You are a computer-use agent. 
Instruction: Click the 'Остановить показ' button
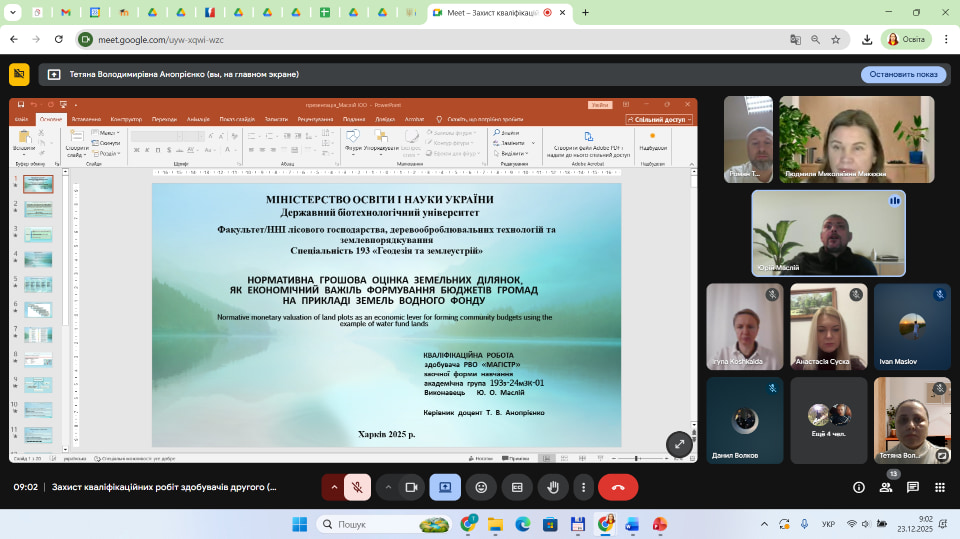tap(903, 74)
